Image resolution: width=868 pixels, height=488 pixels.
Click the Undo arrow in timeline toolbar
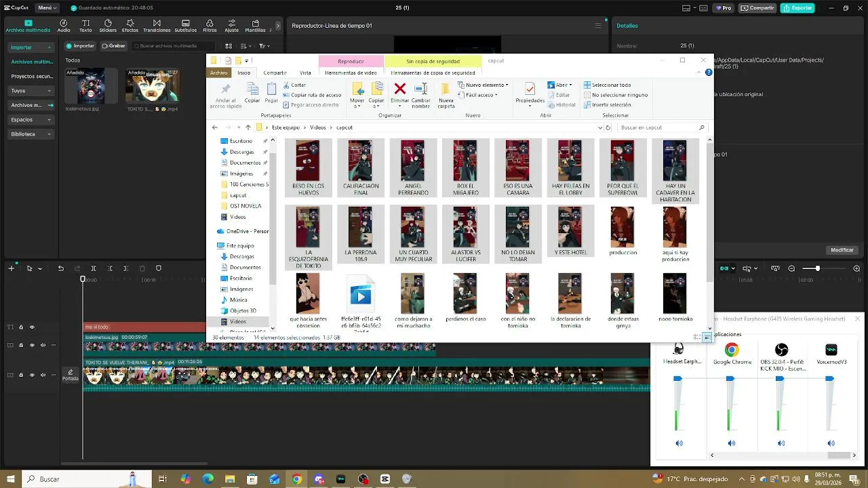click(x=60, y=268)
